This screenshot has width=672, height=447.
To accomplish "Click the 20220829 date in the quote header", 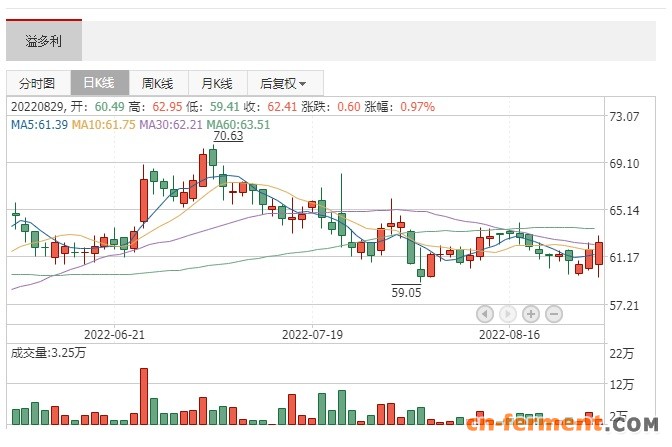I will pyautogui.click(x=37, y=107).
